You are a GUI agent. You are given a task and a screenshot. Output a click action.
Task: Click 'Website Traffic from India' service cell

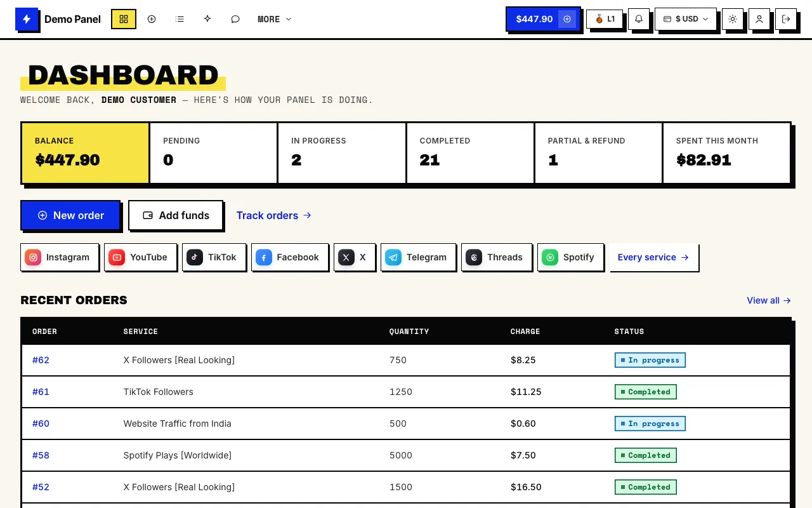click(178, 424)
